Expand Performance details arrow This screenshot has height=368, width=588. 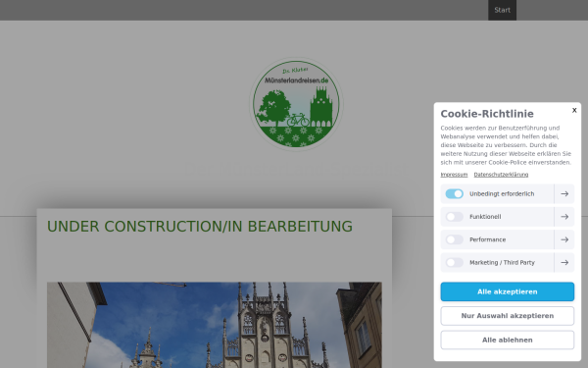[x=564, y=239]
